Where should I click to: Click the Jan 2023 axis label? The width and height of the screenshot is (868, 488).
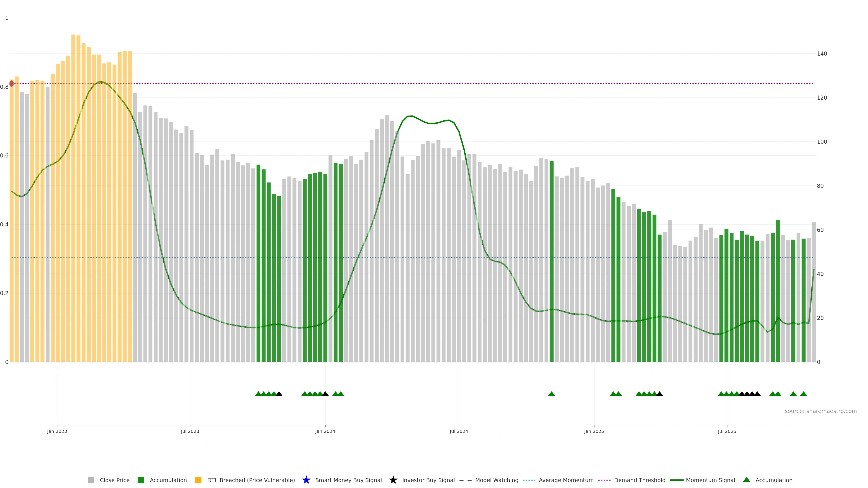coord(57,431)
